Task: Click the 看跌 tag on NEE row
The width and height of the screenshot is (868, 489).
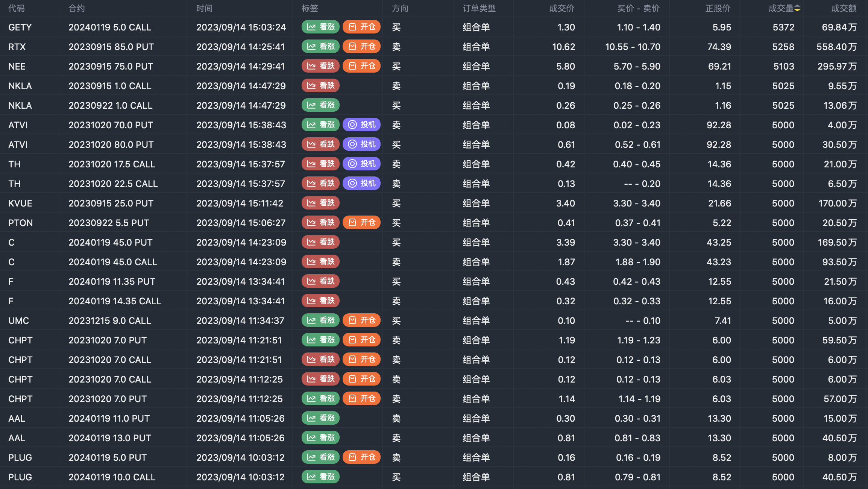Action: (320, 66)
